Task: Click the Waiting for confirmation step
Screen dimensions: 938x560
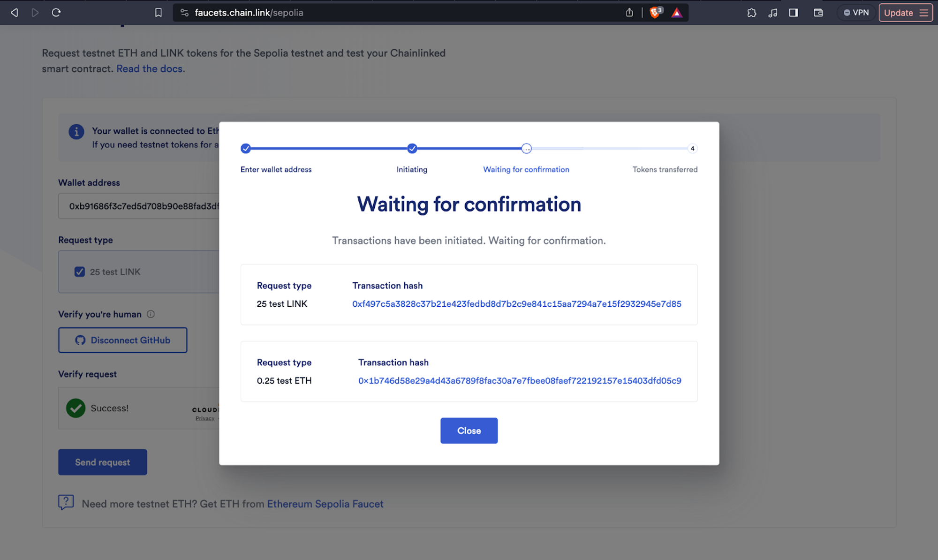Action: coord(526,149)
